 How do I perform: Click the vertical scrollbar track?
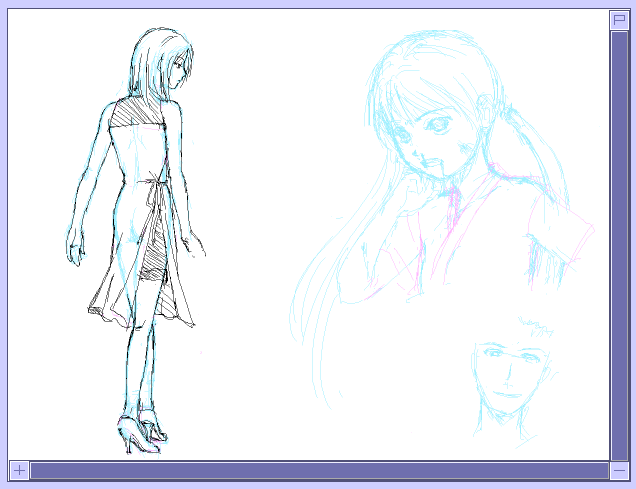[x=619, y=246]
